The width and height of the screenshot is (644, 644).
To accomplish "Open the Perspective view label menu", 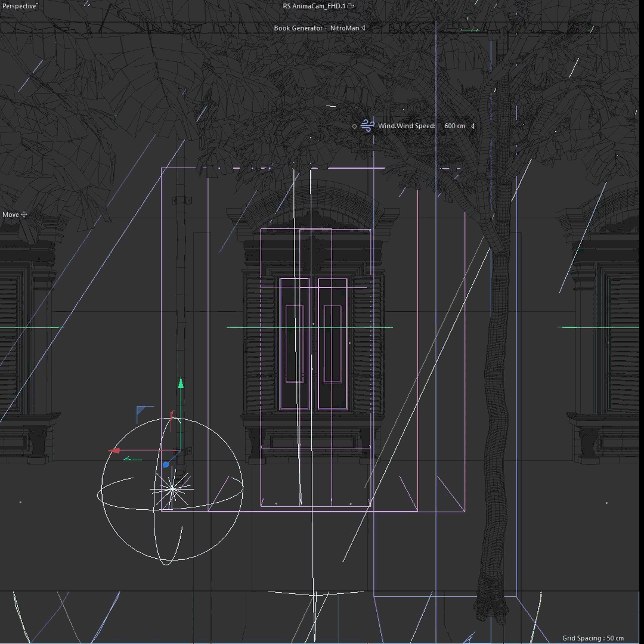I will point(19,6).
